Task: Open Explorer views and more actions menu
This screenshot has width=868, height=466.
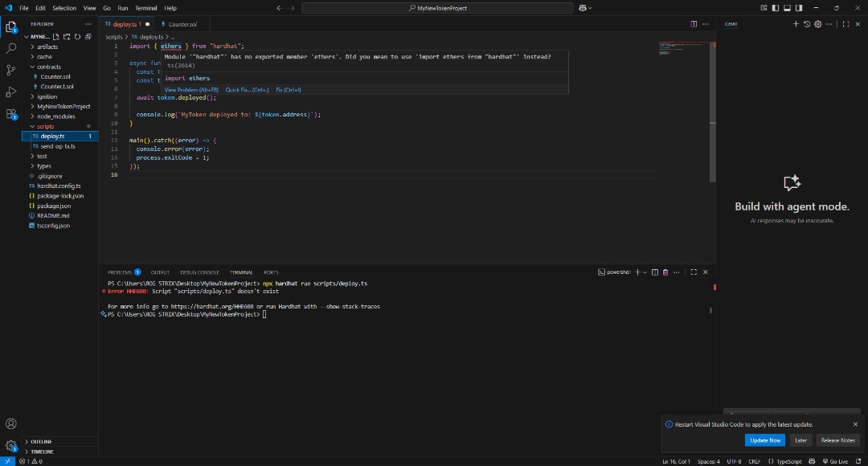Action: tap(88, 24)
